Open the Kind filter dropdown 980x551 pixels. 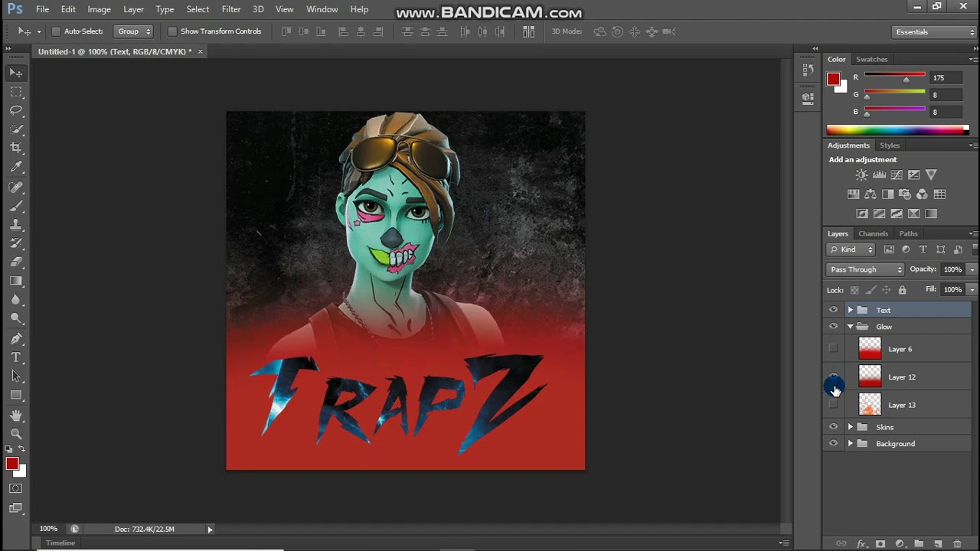(x=851, y=249)
